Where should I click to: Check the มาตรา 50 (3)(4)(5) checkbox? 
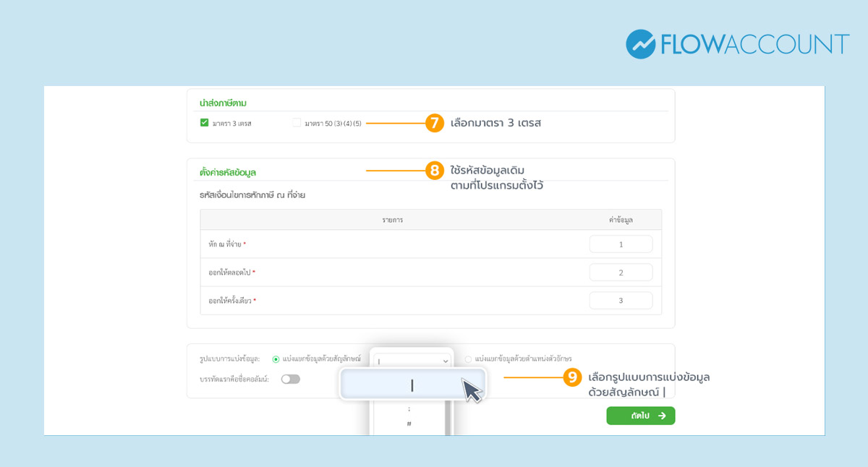point(297,123)
